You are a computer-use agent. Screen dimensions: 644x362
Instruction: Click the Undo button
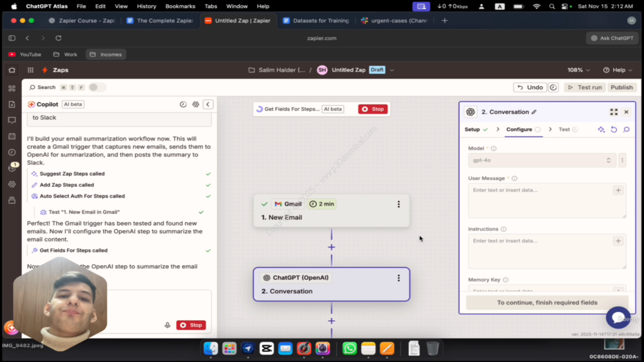click(x=530, y=87)
